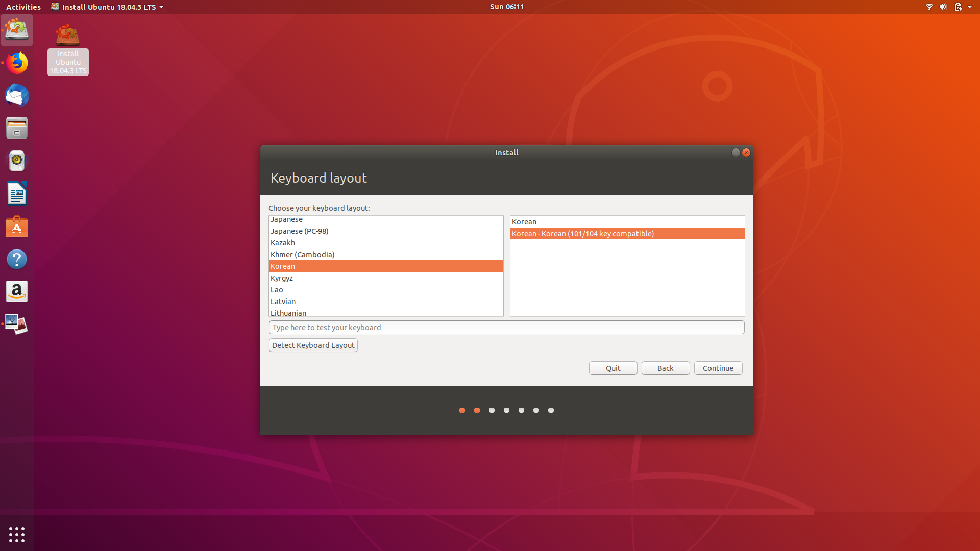This screenshot has height=551, width=980.
Task: Focus the keyboard test text field
Action: tap(506, 328)
